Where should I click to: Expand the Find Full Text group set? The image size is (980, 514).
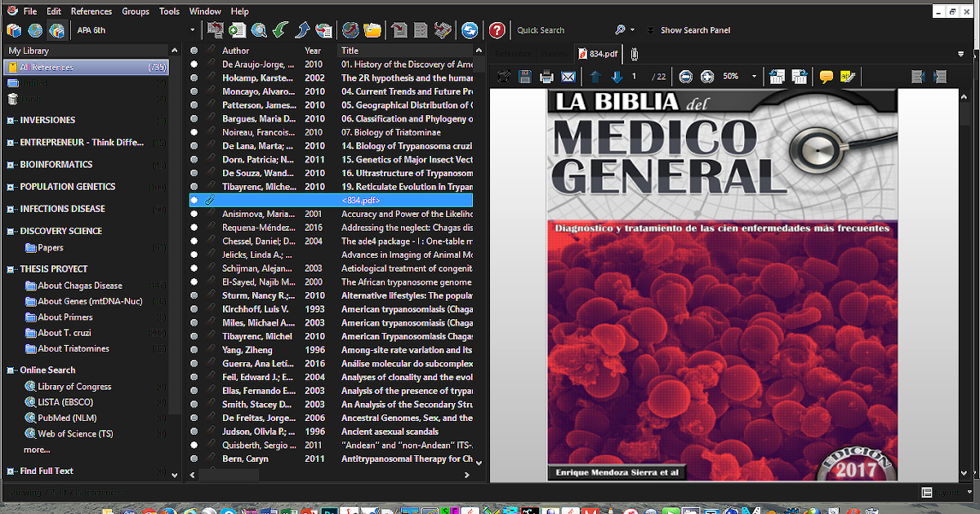[x=11, y=471]
